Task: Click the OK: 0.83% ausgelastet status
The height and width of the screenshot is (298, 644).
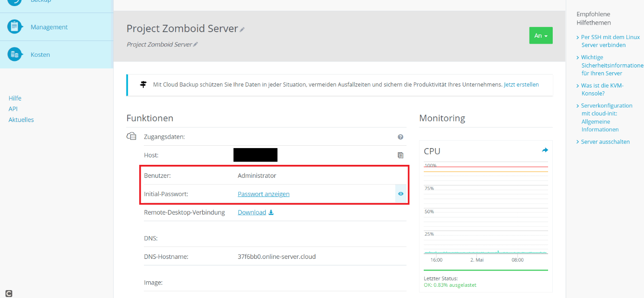Action: (450, 285)
